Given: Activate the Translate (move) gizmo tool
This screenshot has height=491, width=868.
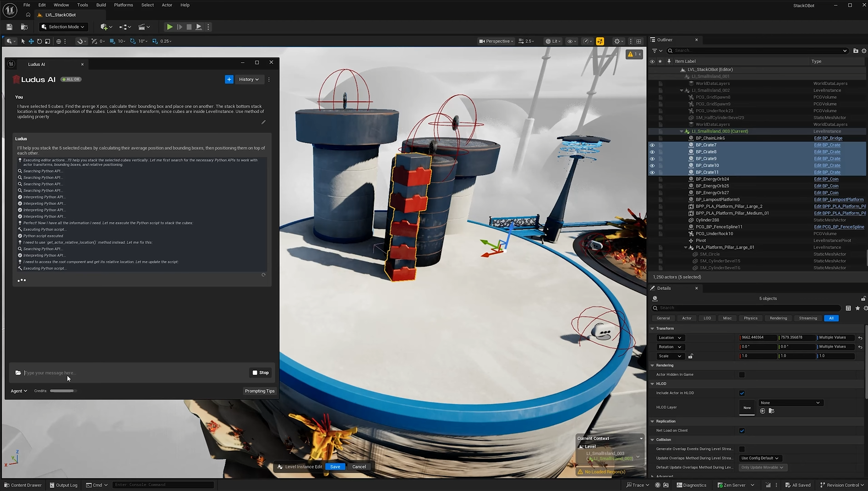Looking at the screenshot, I should 31,41.
